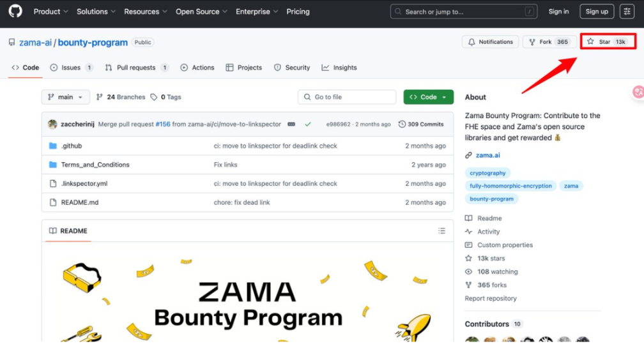Open the README.md file
The image size is (644, 346).
point(80,202)
